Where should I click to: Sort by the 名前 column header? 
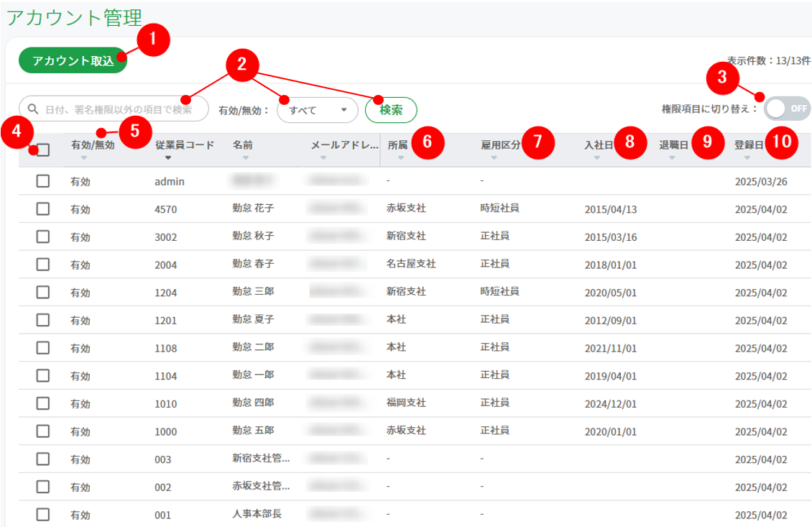pyautogui.click(x=243, y=145)
